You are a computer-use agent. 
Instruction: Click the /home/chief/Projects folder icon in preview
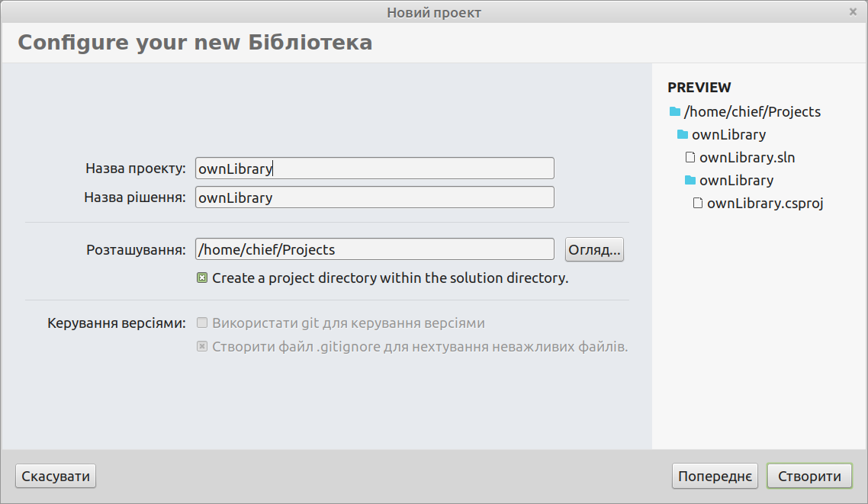point(674,111)
